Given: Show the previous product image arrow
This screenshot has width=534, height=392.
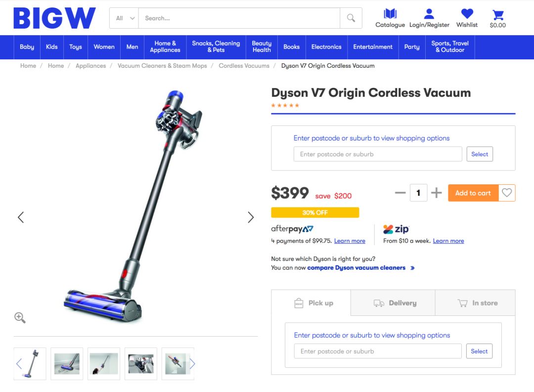Looking at the screenshot, I should tap(21, 218).
